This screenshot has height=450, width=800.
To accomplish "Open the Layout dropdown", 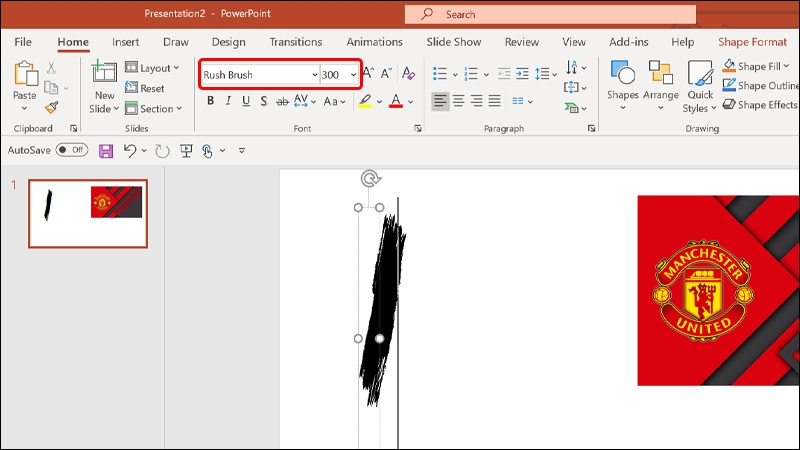I will (x=152, y=68).
